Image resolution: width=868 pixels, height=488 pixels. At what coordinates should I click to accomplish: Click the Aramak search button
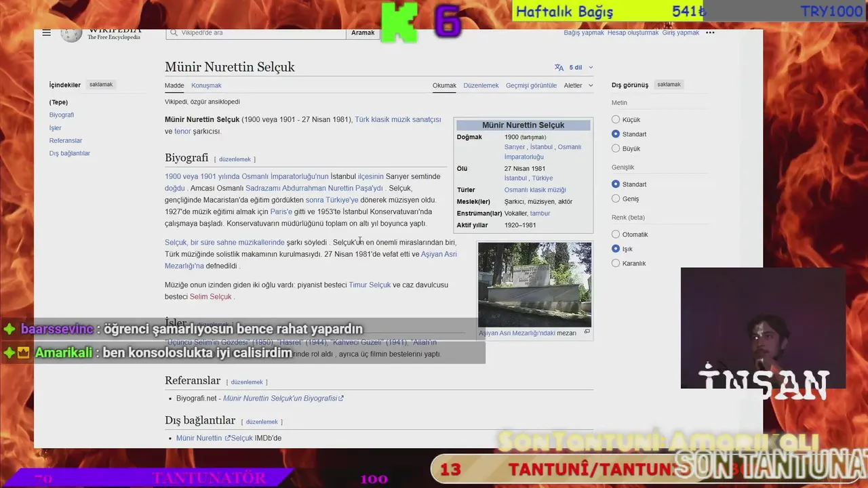pos(363,33)
